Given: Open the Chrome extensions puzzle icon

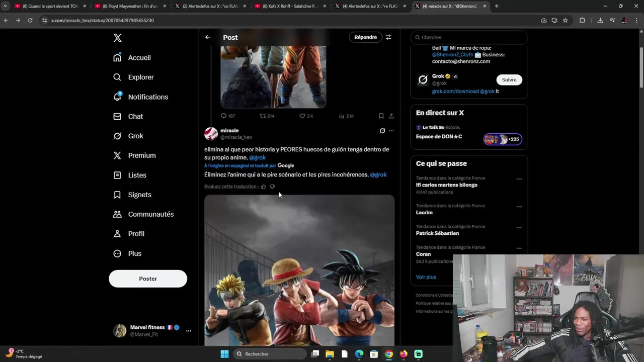Looking at the screenshot, I should (582, 20).
